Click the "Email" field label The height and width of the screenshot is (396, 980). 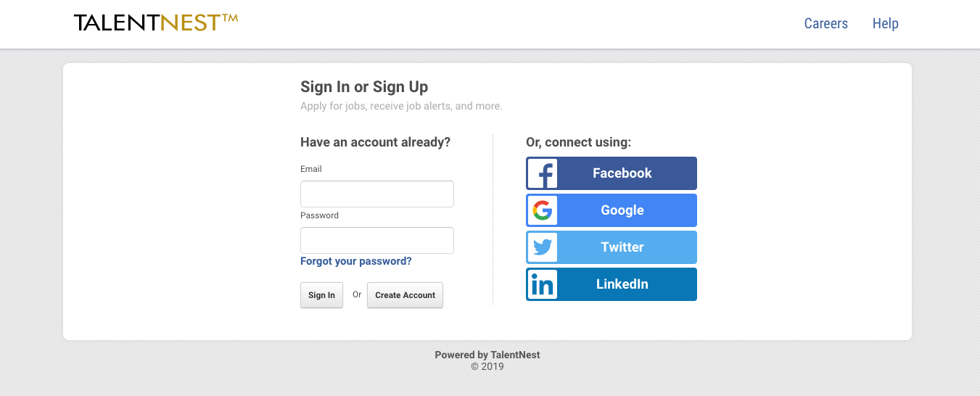coord(311,169)
